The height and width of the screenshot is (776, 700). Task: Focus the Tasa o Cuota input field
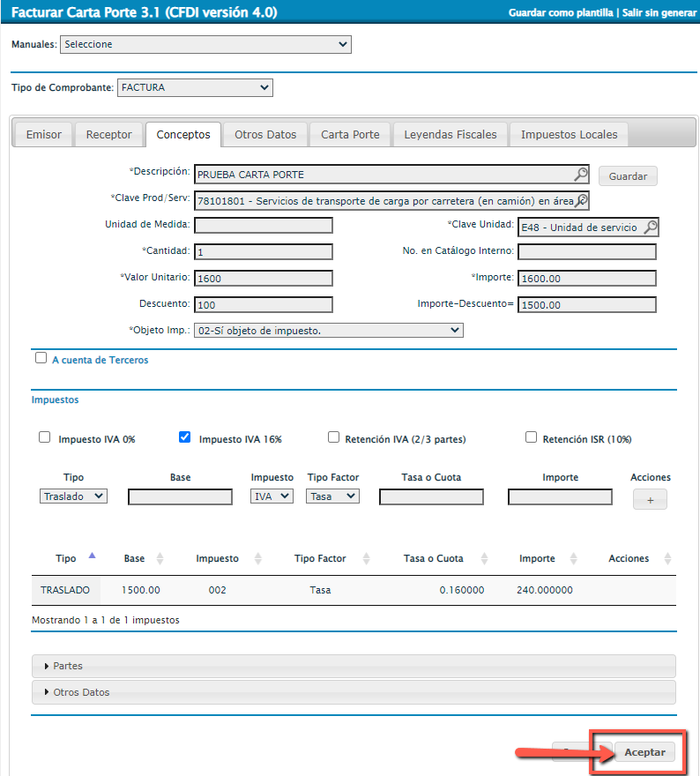[x=431, y=496]
